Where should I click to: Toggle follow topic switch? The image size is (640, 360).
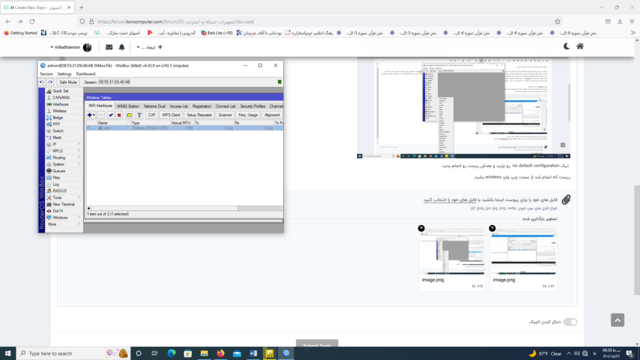570,322
